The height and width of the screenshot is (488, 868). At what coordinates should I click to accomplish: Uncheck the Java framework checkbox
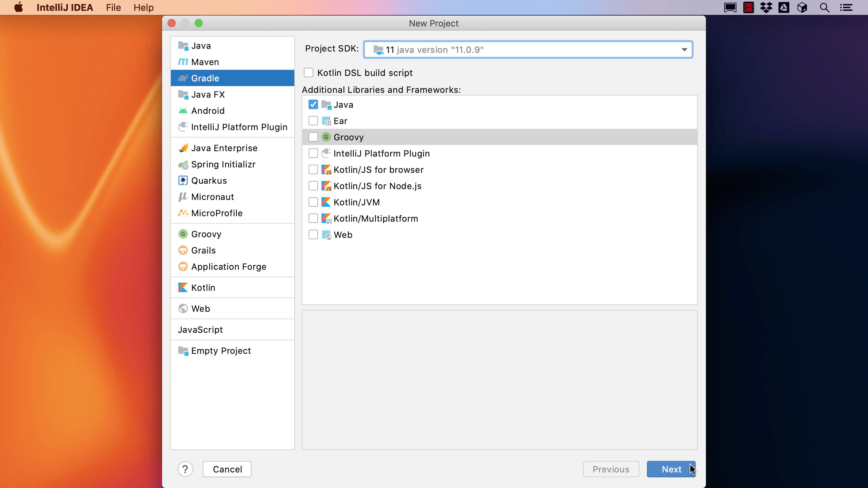pos(313,105)
